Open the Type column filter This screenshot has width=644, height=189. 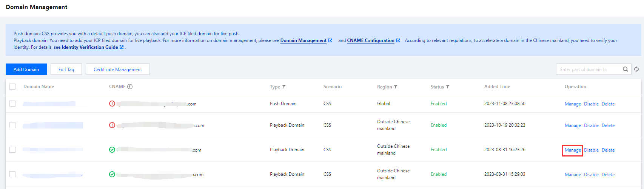tap(284, 87)
